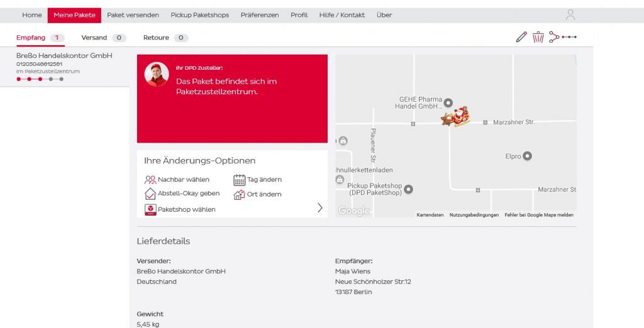Open the Präferenzen menu item
Screen dimensions: 644x328
260,15
